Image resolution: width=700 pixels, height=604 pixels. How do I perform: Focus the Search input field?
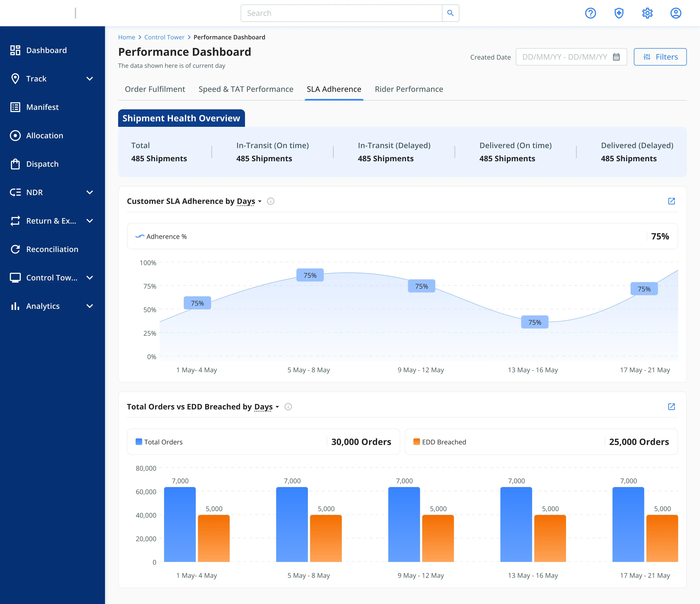(x=341, y=13)
